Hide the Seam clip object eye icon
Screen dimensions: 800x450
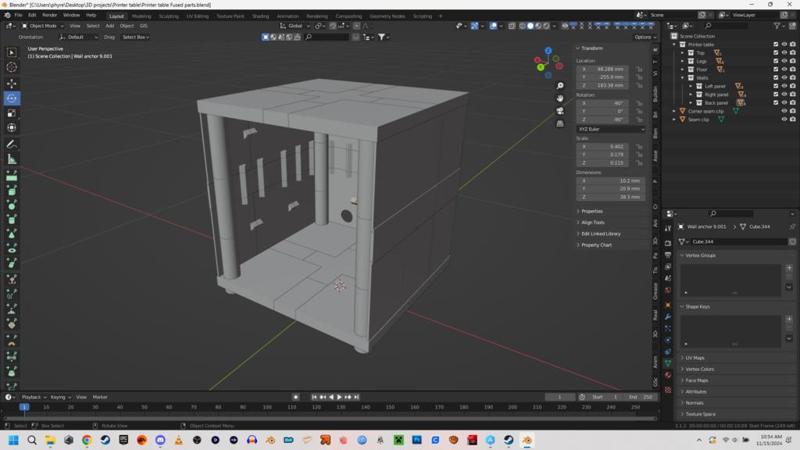pos(784,119)
